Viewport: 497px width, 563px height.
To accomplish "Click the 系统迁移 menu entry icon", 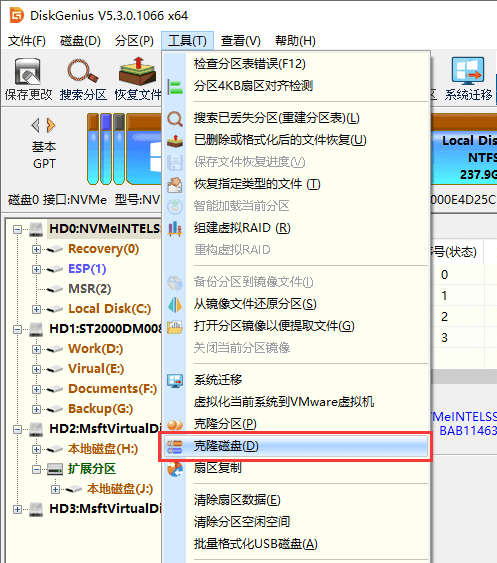I will (175, 381).
